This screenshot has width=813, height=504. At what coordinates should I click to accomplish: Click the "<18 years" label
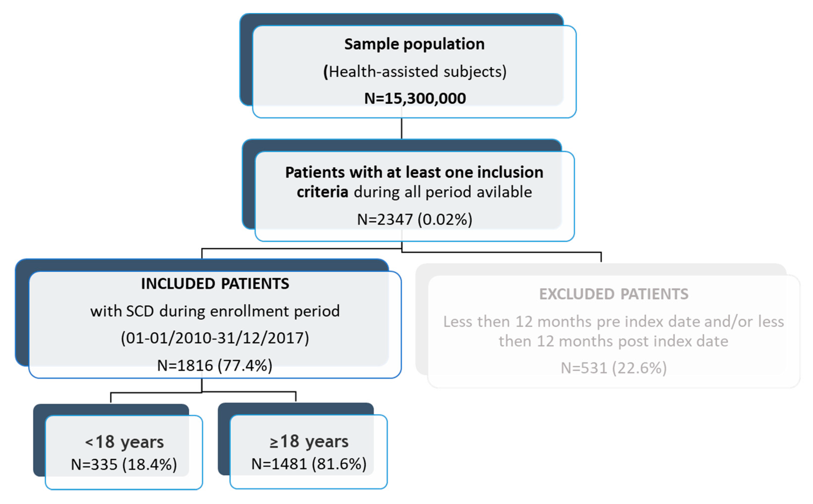pyautogui.click(x=124, y=442)
